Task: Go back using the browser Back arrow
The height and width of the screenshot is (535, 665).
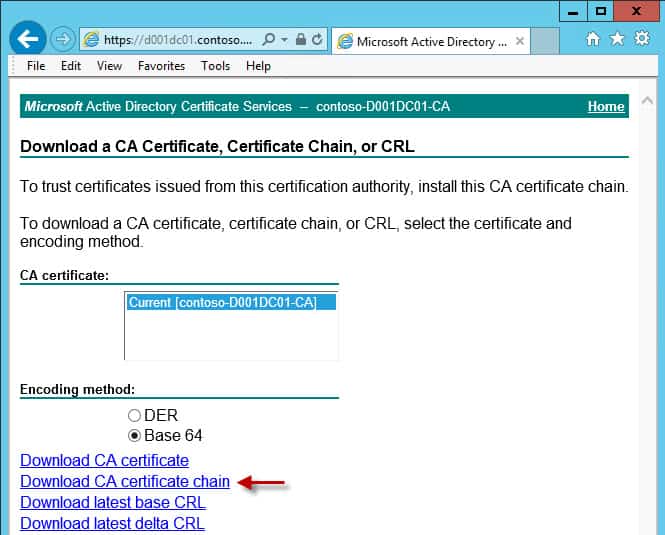Action: pos(28,39)
